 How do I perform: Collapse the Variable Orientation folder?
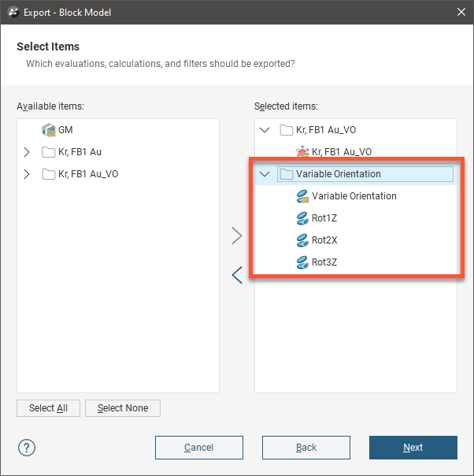point(265,174)
